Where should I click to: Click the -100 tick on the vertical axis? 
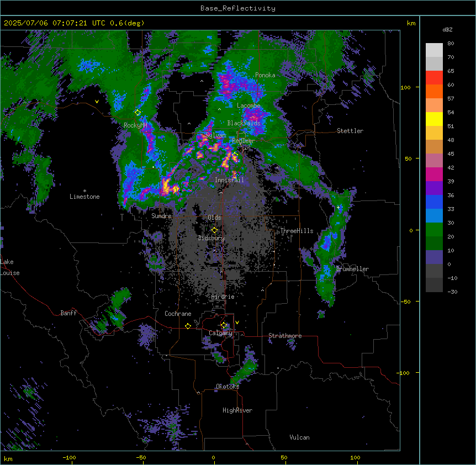(x=404, y=373)
